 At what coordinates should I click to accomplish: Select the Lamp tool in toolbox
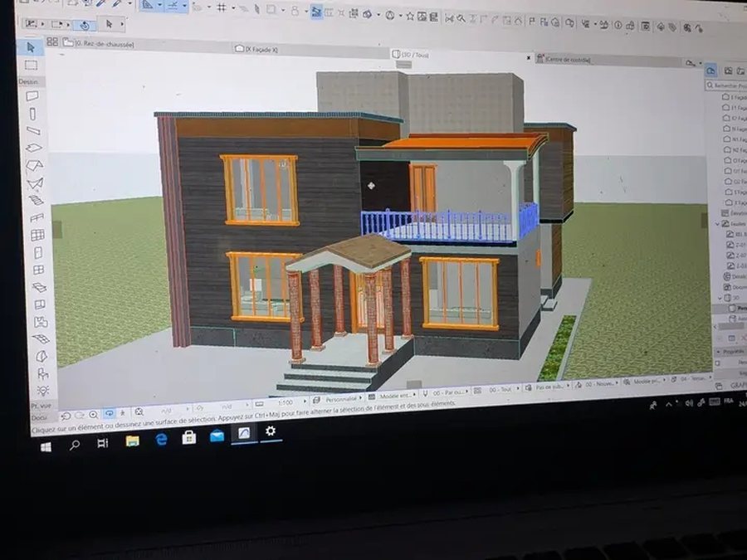point(43,391)
